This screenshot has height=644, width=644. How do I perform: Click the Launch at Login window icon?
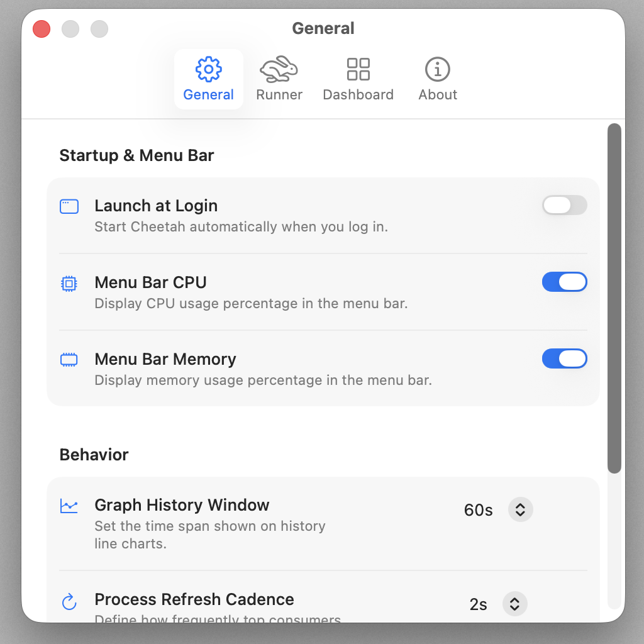pyautogui.click(x=69, y=206)
